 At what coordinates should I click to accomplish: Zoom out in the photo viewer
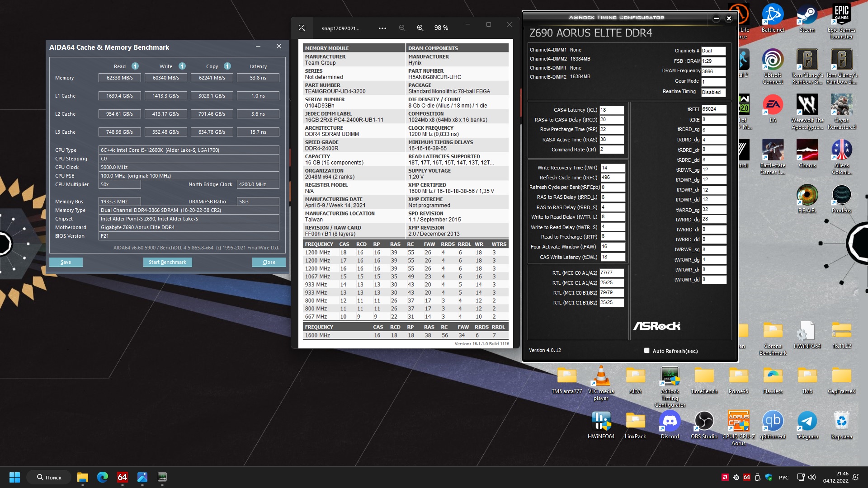(402, 28)
